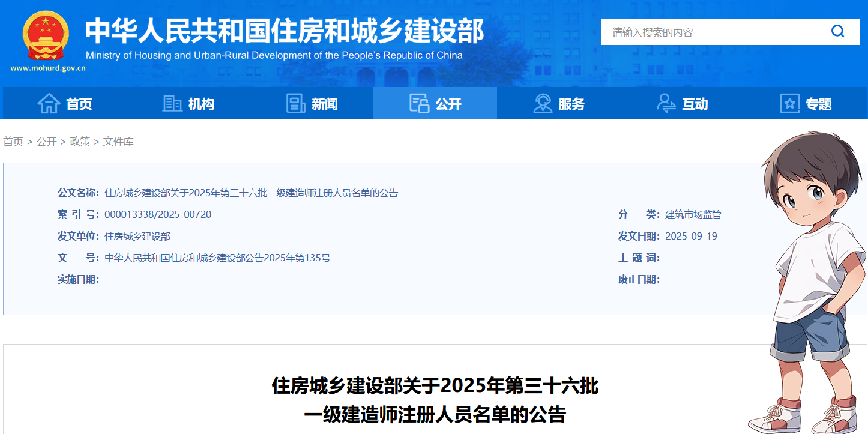
Task: Click the 公开 breadcrumb link
Action: point(46,142)
